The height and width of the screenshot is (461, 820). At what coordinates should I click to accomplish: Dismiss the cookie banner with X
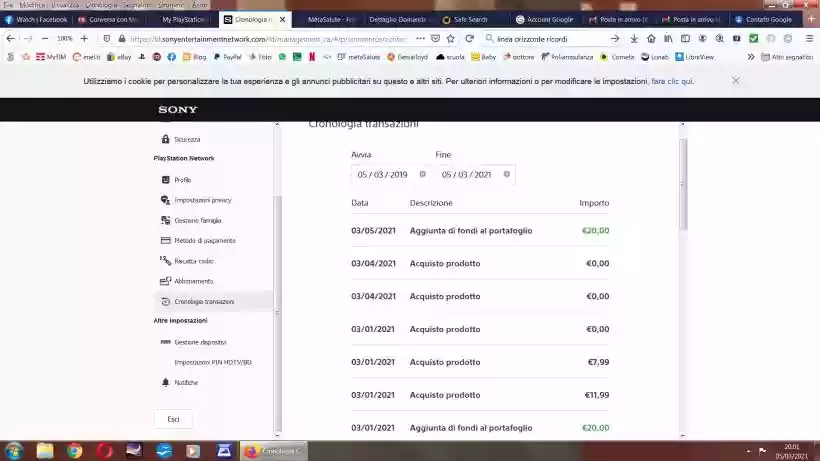736,80
